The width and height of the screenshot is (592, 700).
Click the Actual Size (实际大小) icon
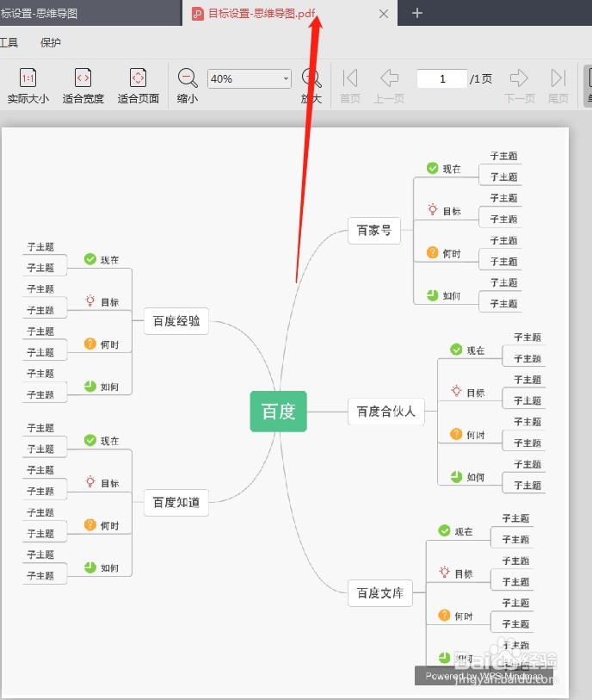point(28,78)
